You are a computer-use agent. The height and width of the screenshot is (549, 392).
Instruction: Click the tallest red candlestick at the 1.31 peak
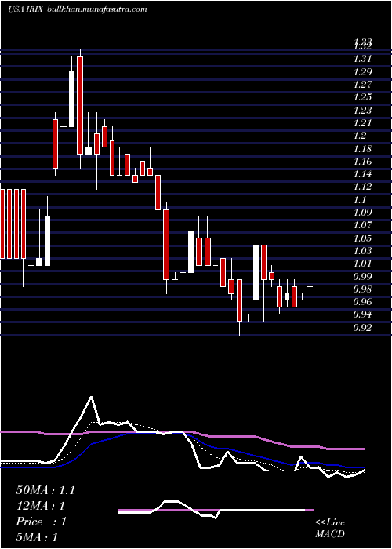point(80,105)
